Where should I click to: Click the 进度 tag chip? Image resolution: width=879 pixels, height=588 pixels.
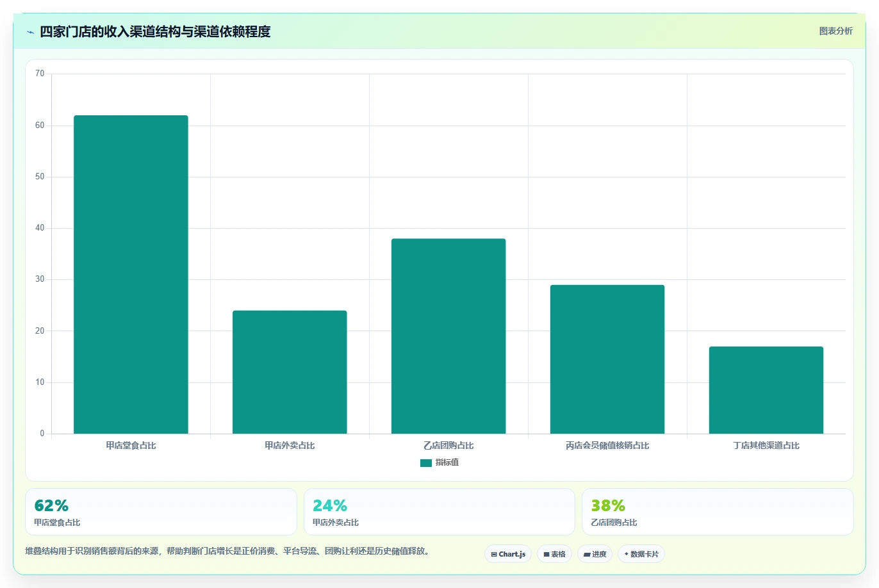tap(595, 554)
